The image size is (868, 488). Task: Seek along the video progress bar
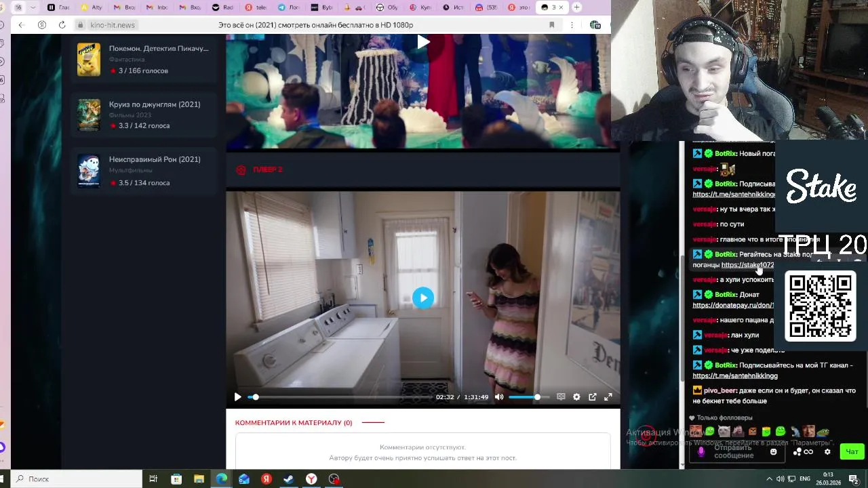pyautogui.click(x=339, y=397)
